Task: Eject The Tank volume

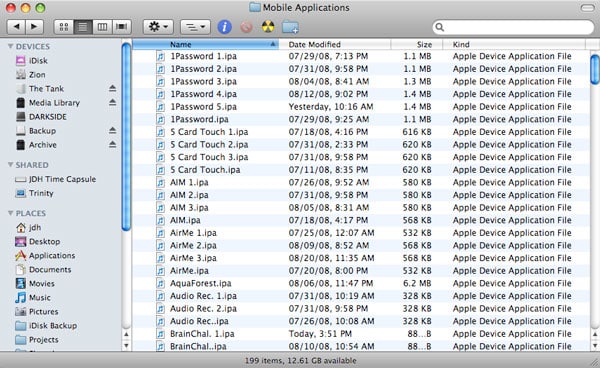Action: [x=112, y=88]
